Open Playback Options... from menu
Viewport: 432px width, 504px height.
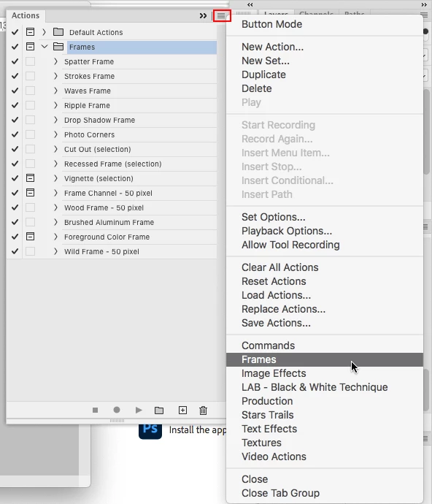click(325, 231)
